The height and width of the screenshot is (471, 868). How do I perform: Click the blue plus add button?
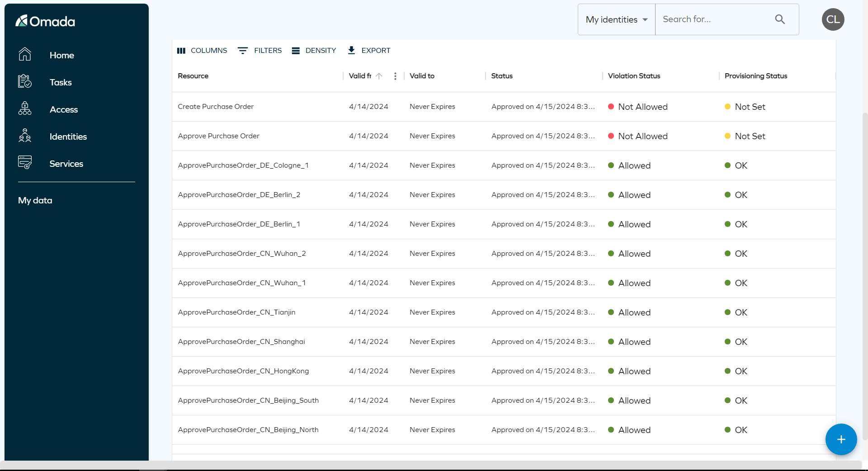pyautogui.click(x=841, y=439)
